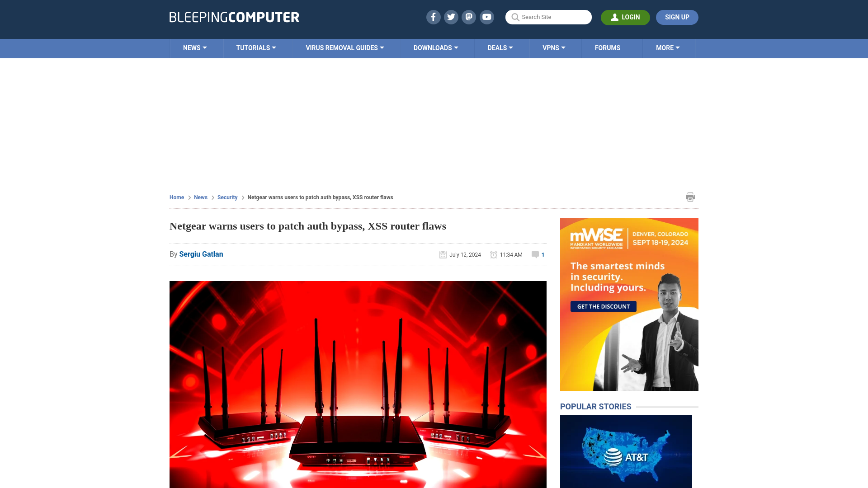Expand the VIRUS REMOVAL GUIDES dropdown
The height and width of the screenshot is (488, 868).
344,47
